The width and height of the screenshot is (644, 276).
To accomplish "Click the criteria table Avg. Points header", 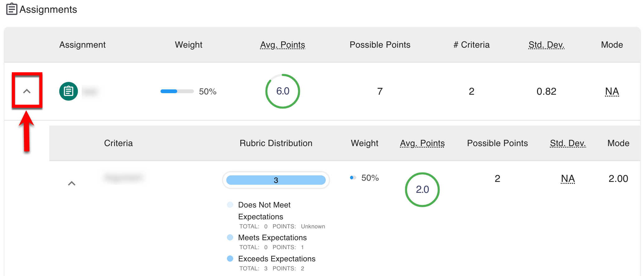I will tap(422, 143).
